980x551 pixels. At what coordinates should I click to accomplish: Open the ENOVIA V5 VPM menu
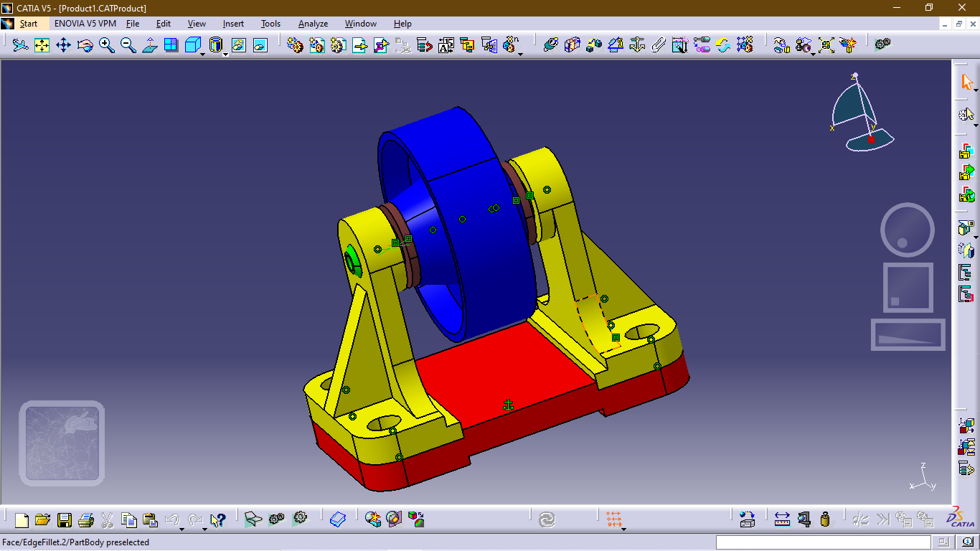85,24
